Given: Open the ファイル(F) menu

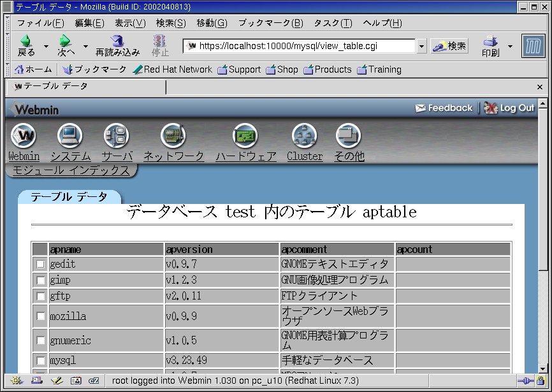Looking at the screenshot, I should click(x=41, y=23).
